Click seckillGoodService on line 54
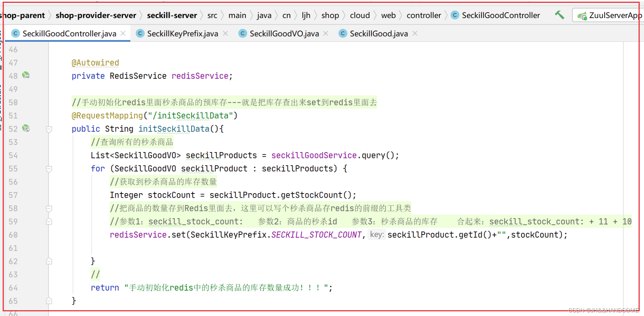 [x=314, y=155]
